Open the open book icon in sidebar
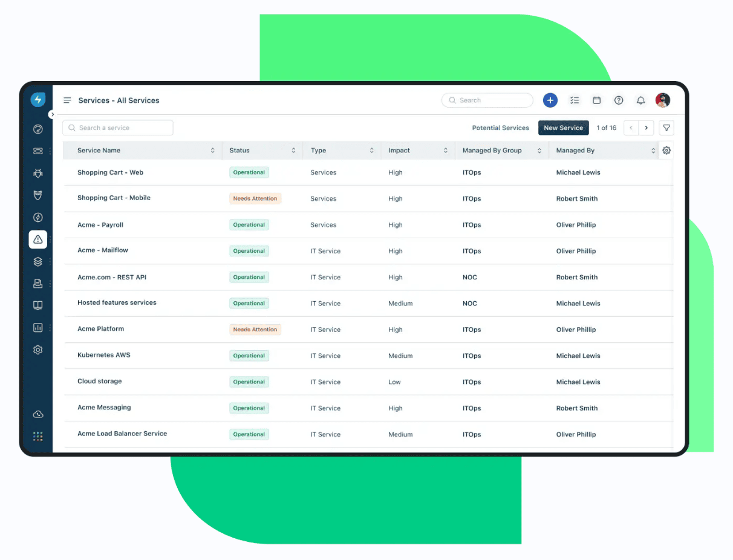The height and width of the screenshot is (560, 733). tap(38, 306)
